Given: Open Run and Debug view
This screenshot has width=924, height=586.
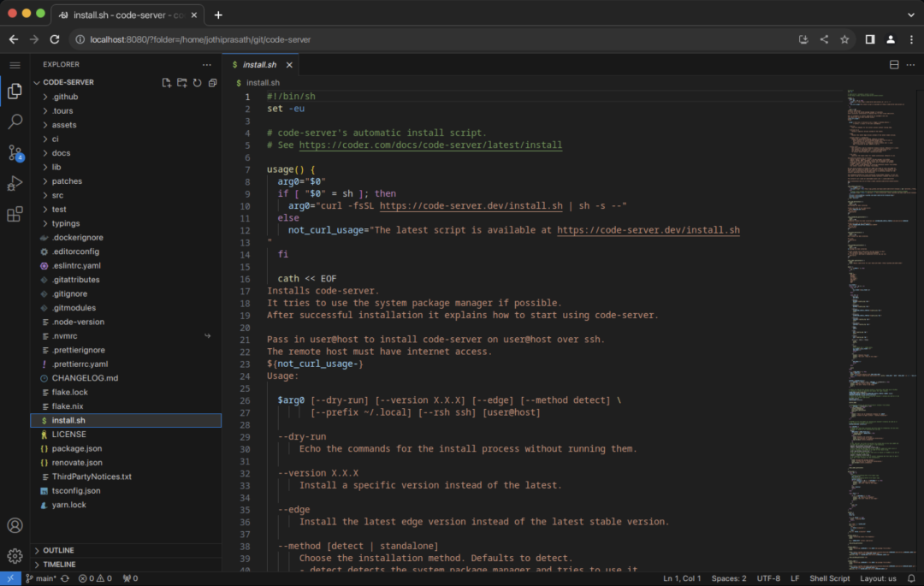Looking at the screenshot, I should click(x=15, y=183).
